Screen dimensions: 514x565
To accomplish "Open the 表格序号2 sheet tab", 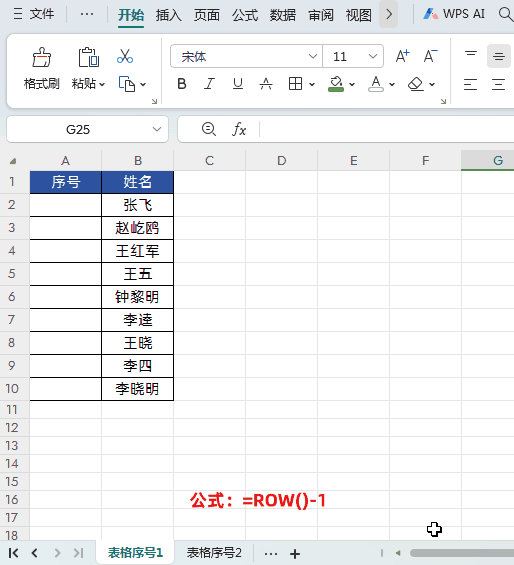I will point(214,553).
